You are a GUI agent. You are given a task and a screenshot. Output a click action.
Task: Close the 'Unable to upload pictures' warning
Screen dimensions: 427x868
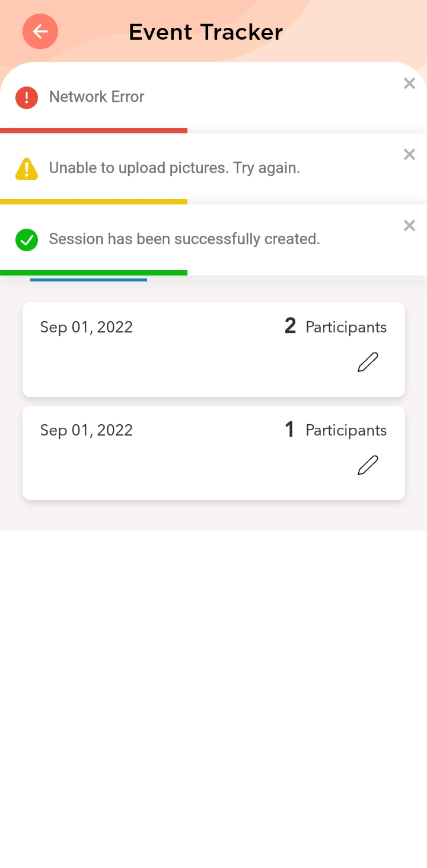pos(409,155)
